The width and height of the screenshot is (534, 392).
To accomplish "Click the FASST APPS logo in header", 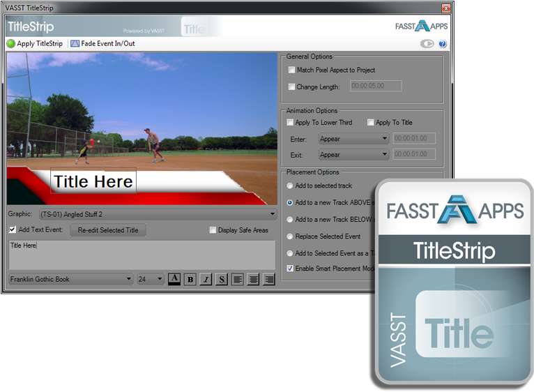I will pyautogui.click(x=421, y=27).
